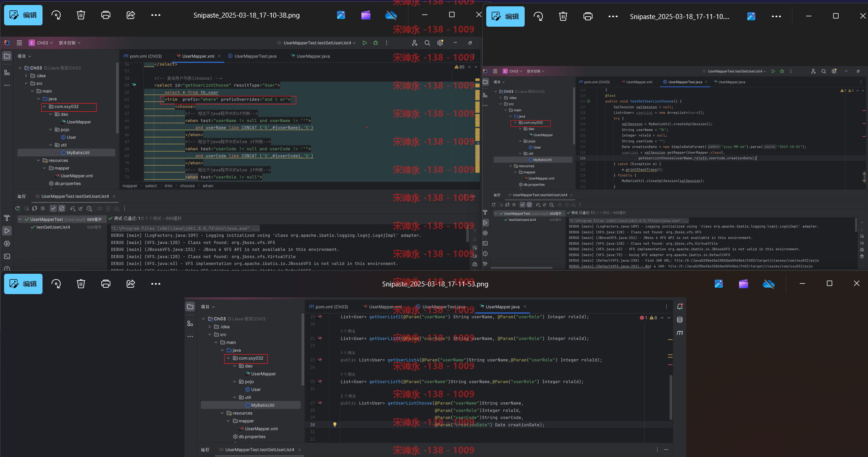
Task: Select pom.xml tab in 17-11-53 IDE
Action: tap(328, 307)
